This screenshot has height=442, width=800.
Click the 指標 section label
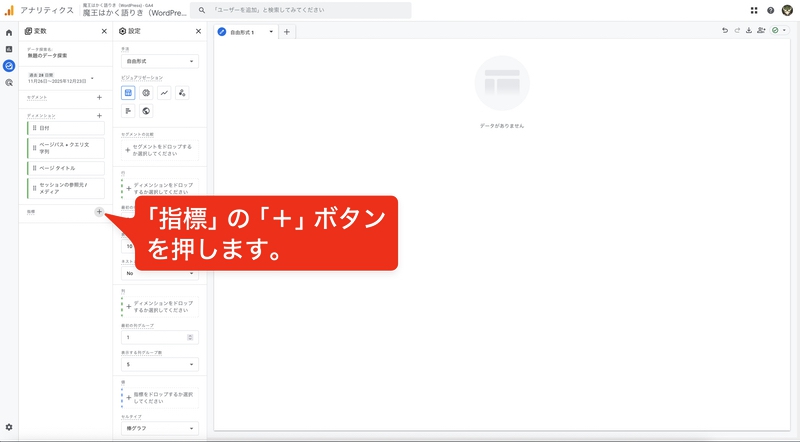(31, 211)
